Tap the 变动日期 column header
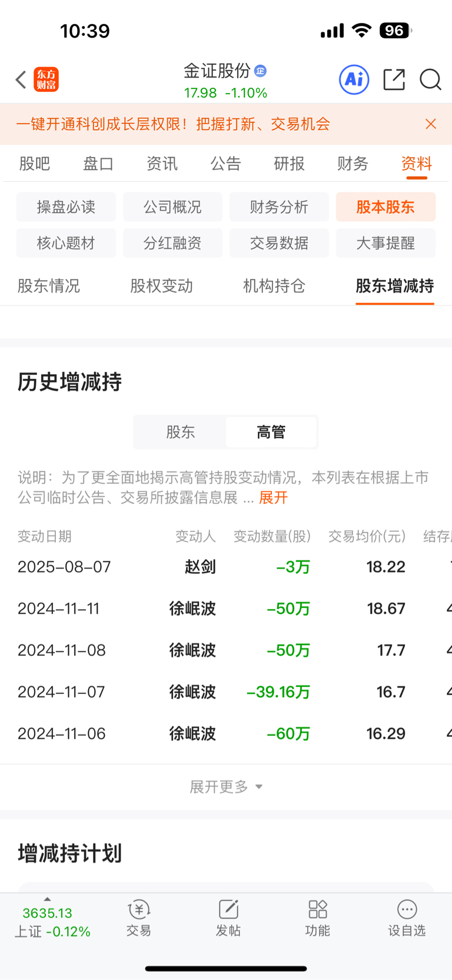Image resolution: width=452 pixels, height=980 pixels. click(45, 536)
